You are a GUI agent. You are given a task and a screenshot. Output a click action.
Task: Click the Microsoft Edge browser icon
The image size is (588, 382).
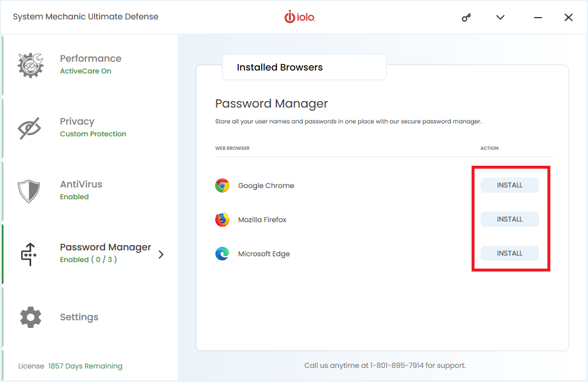(222, 254)
